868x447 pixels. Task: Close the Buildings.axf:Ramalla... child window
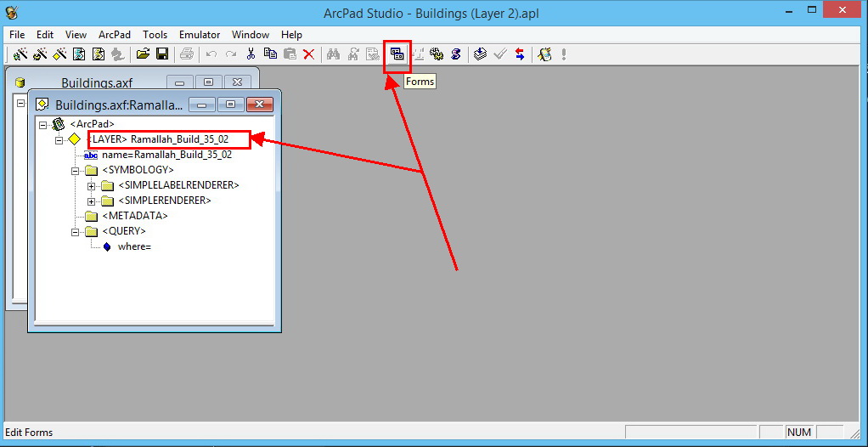[x=259, y=105]
